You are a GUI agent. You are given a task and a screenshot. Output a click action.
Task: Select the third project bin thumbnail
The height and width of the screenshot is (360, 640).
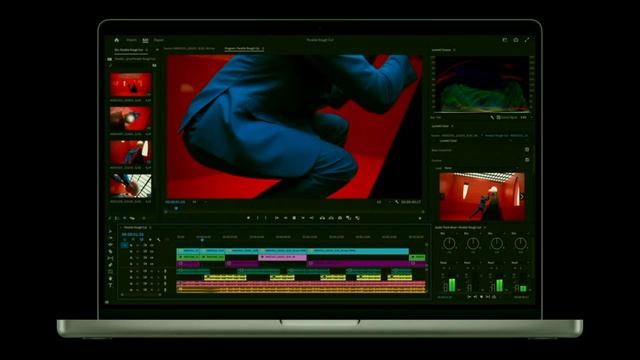[131, 152]
